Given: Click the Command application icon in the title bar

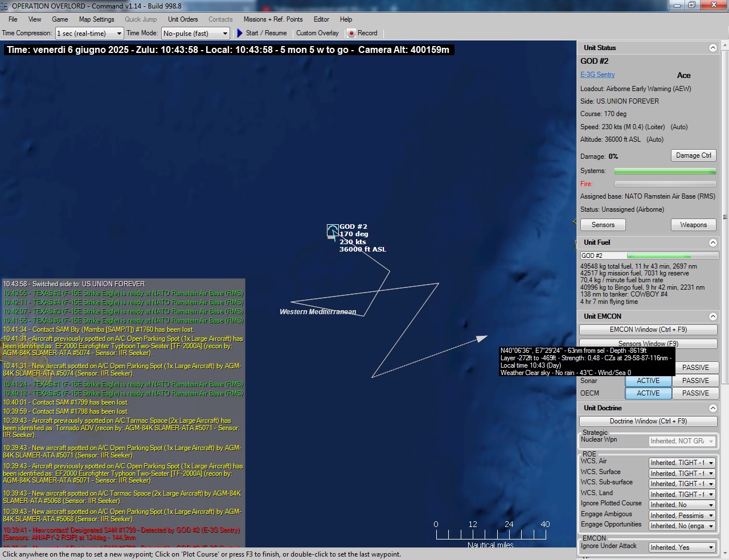Looking at the screenshot, I should pos(5,6).
